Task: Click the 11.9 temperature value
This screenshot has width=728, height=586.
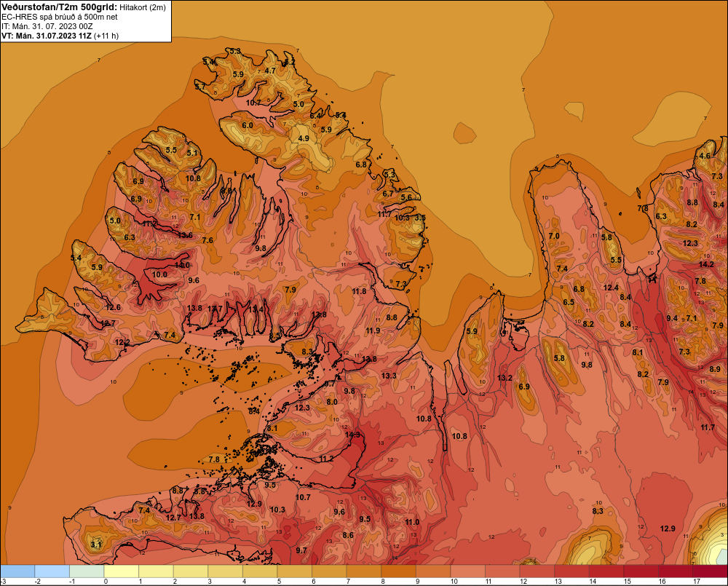Action: click(373, 330)
